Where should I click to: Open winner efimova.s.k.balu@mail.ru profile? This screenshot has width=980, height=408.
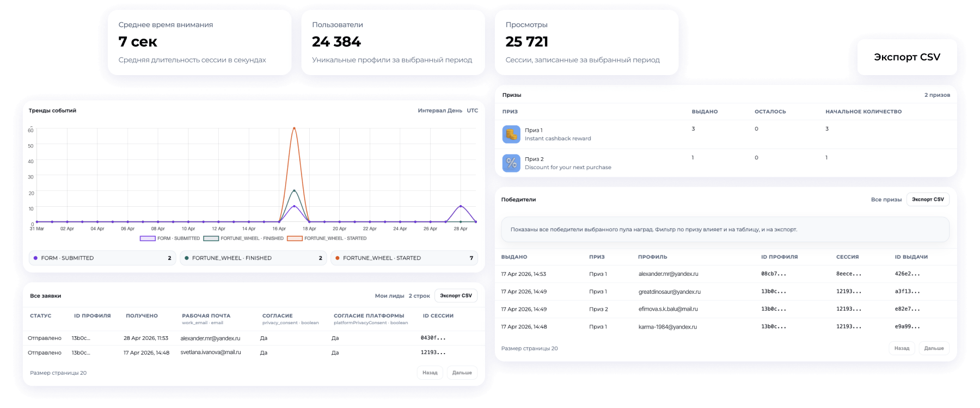pos(667,309)
